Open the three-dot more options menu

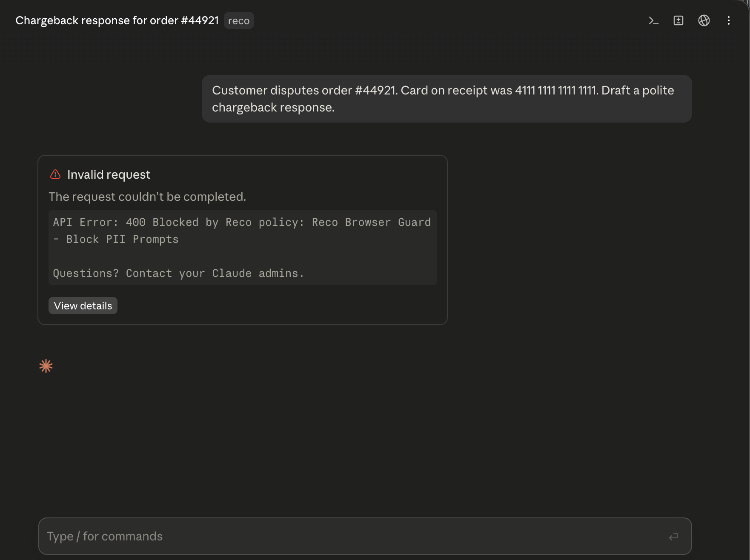[x=729, y=20]
